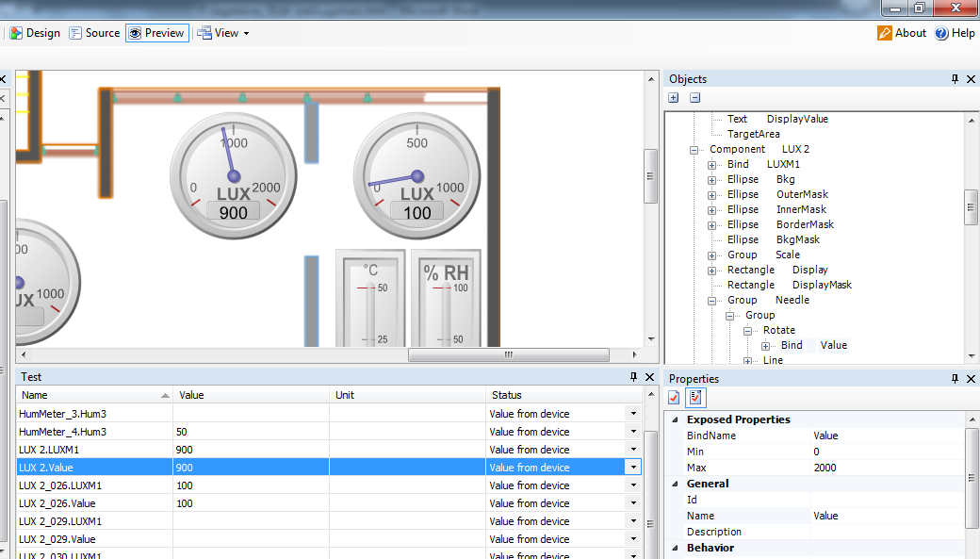This screenshot has height=559, width=980.
Task: Expand the Group Scale node
Action: [x=711, y=255]
